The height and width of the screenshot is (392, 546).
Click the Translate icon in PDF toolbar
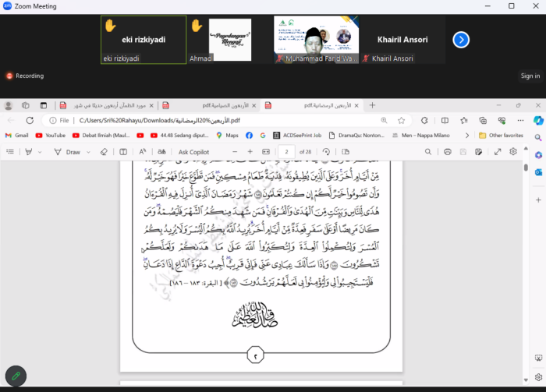tap(161, 152)
